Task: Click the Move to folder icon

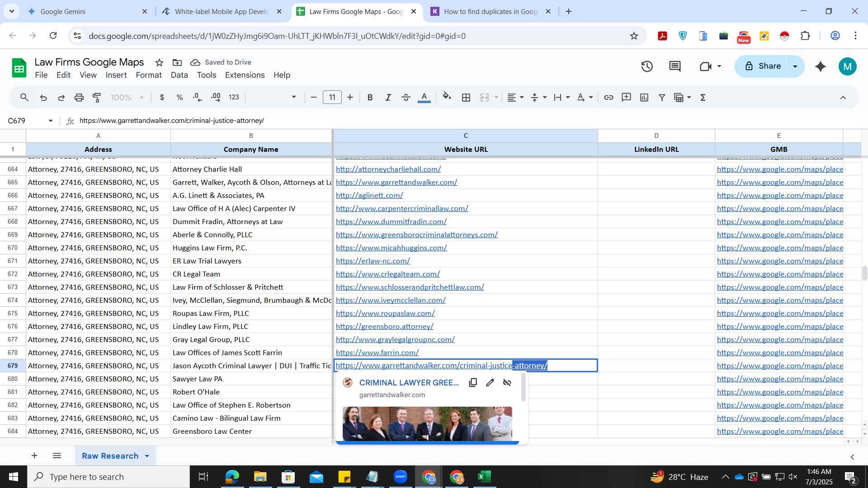Action: pos(177,62)
